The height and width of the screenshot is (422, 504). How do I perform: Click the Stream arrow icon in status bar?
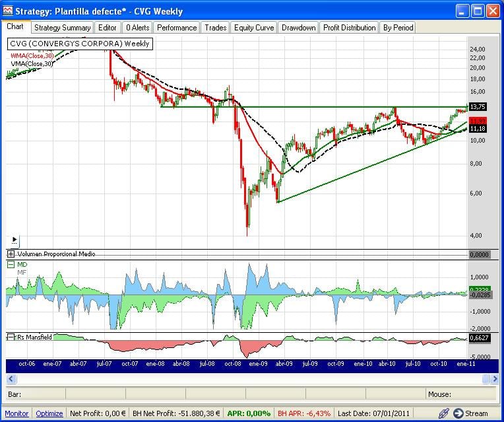tap(458, 413)
